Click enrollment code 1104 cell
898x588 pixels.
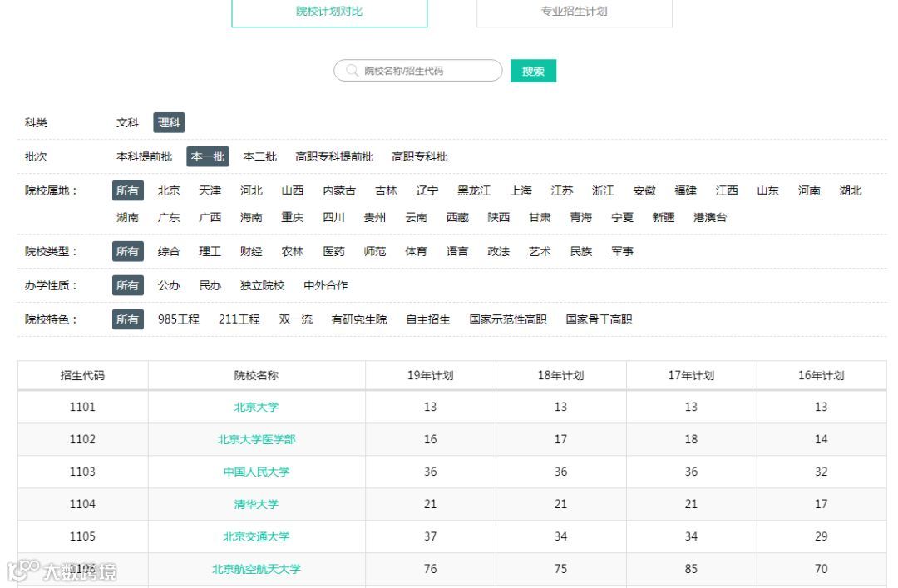[x=83, y=504]
